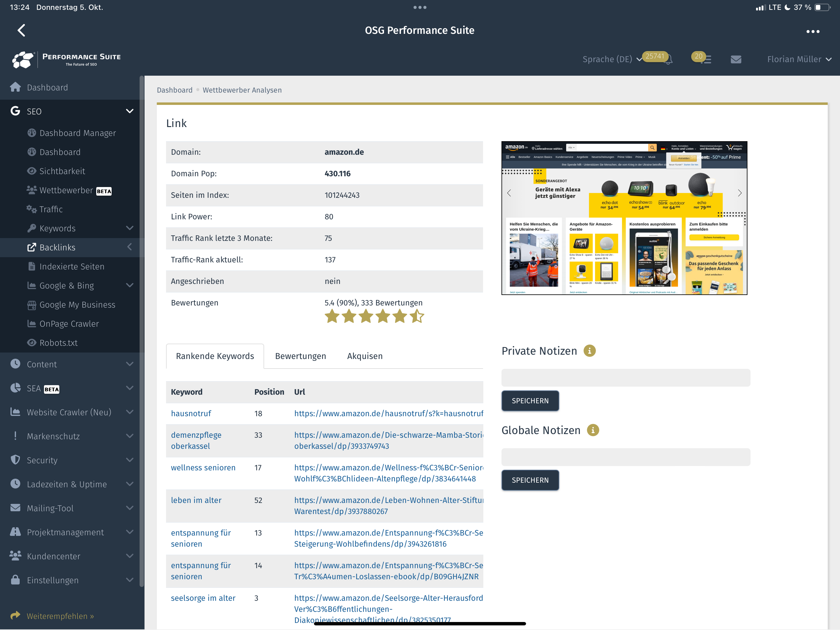
Task: Open the leben im alter keyword link
Action: (196, 500)
